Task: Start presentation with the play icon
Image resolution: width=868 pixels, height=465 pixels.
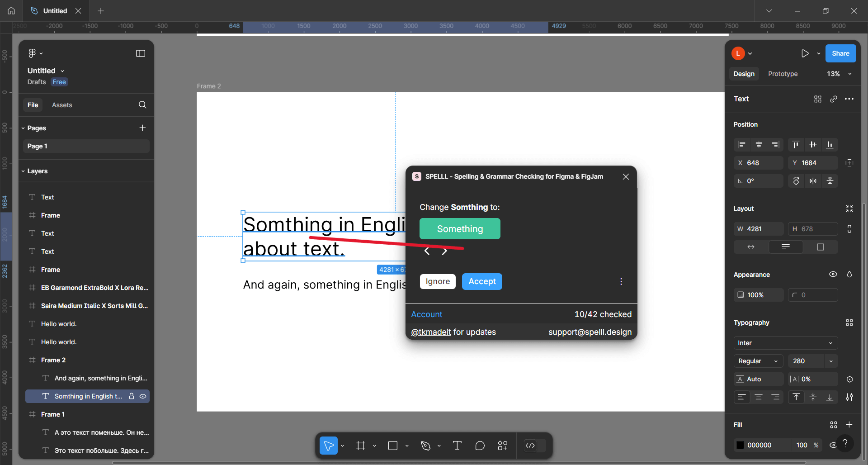Action: (x=805, y=53)
